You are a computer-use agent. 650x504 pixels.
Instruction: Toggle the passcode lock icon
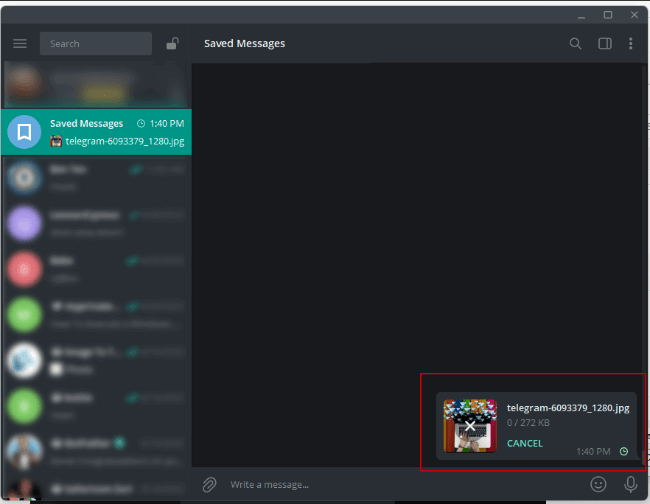(172, 44)
